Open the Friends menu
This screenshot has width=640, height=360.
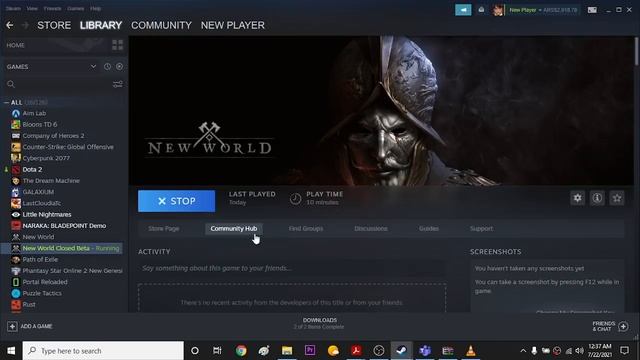click(52, 8)
